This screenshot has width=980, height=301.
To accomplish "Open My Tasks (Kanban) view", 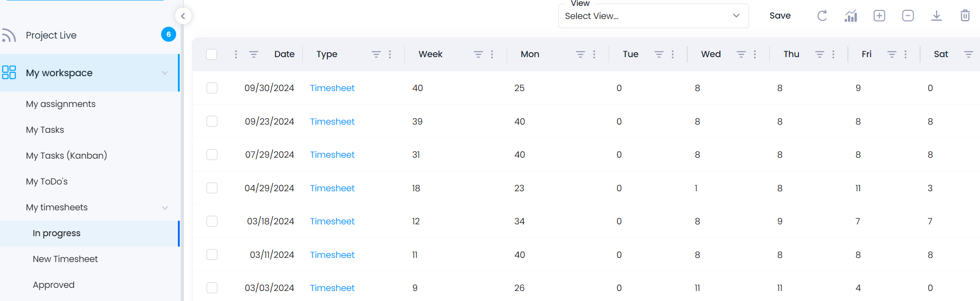I will pos(66,155).
